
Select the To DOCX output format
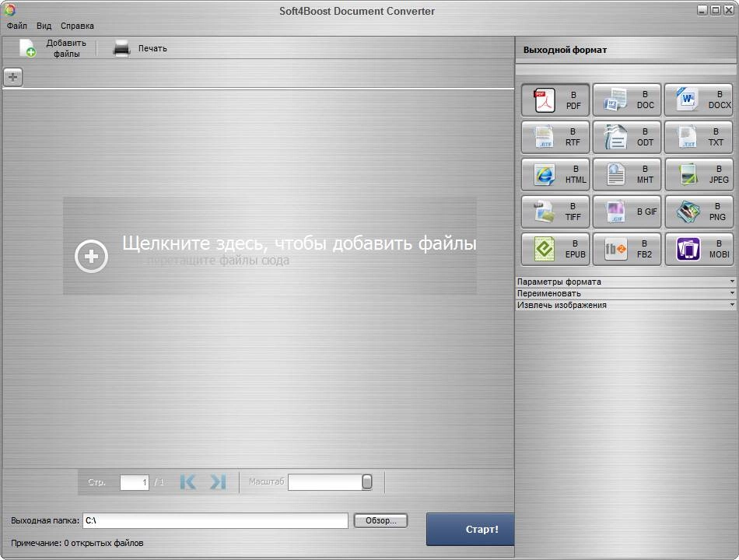(699, 100)
